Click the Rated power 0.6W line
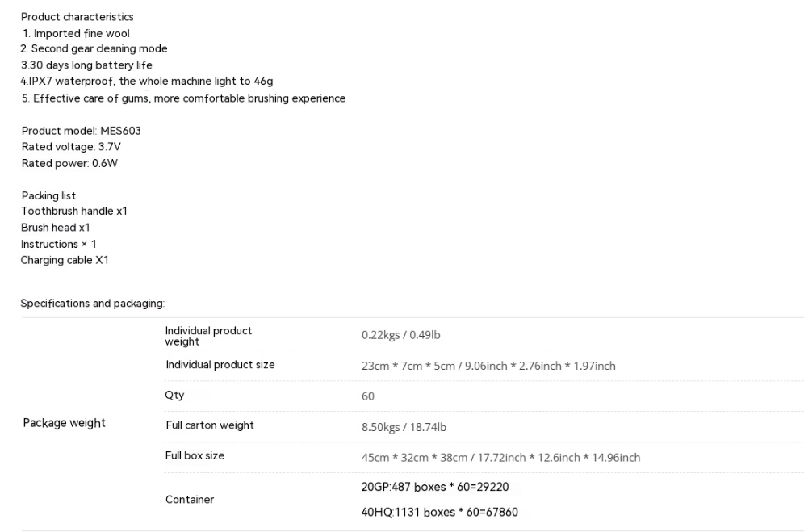804x532 pixels. coord(69,163)
